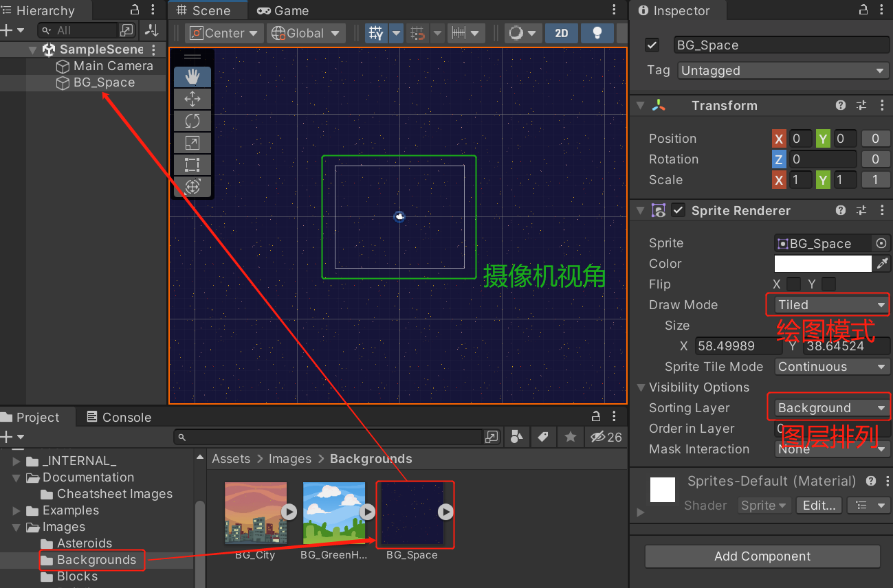Viewport: 893px width, 588px height.
Task: Select the Move tool
Action: [x=192, y=99]
